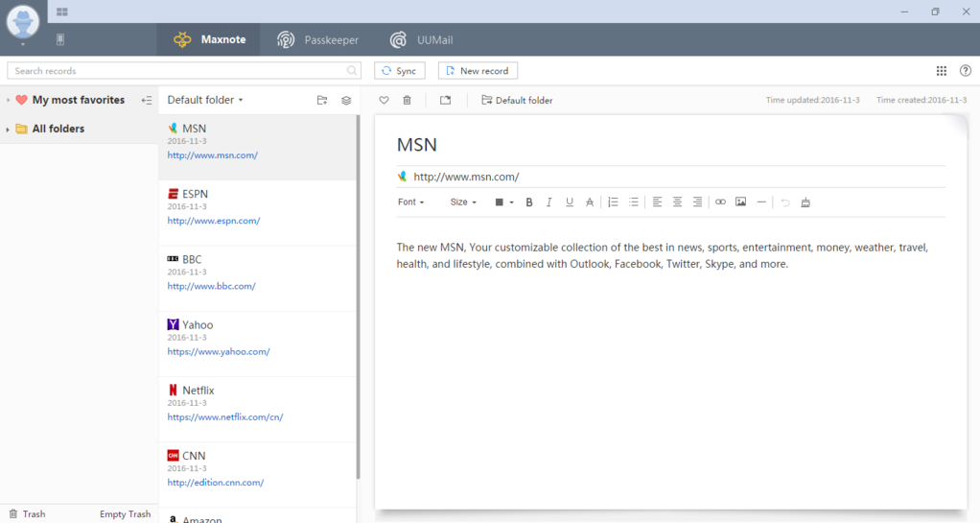Screen dimensions: 980x523
Task: Select the Yahoo record
Action: pyautogui.click(x=257, y=345)
